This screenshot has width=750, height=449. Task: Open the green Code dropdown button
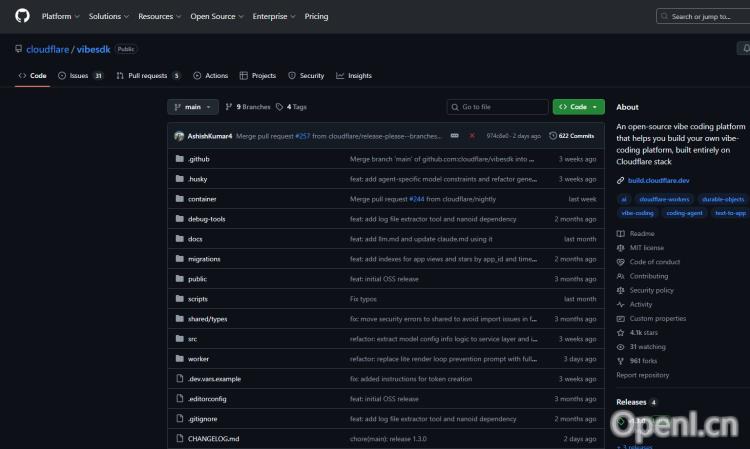(x=578, y=107)
